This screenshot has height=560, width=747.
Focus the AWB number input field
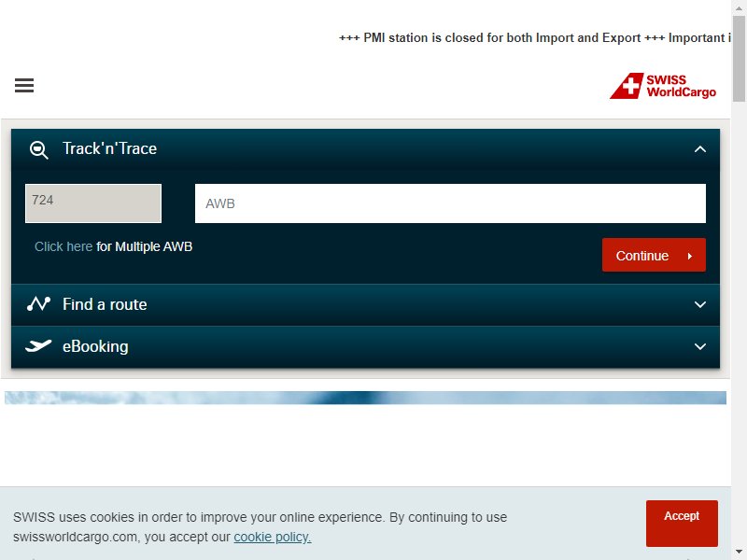pyautogui.click(x=450, y=203)
